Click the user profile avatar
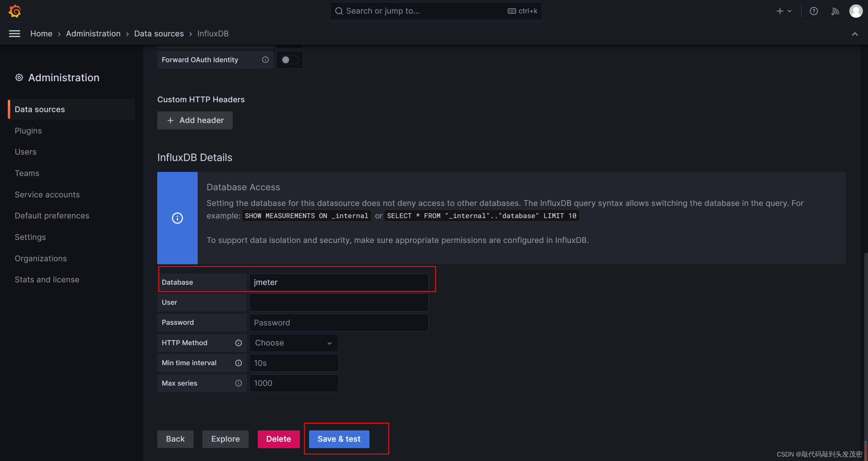Screen dimensions: 868x461 pyautogui.click(x=855, y=11)
